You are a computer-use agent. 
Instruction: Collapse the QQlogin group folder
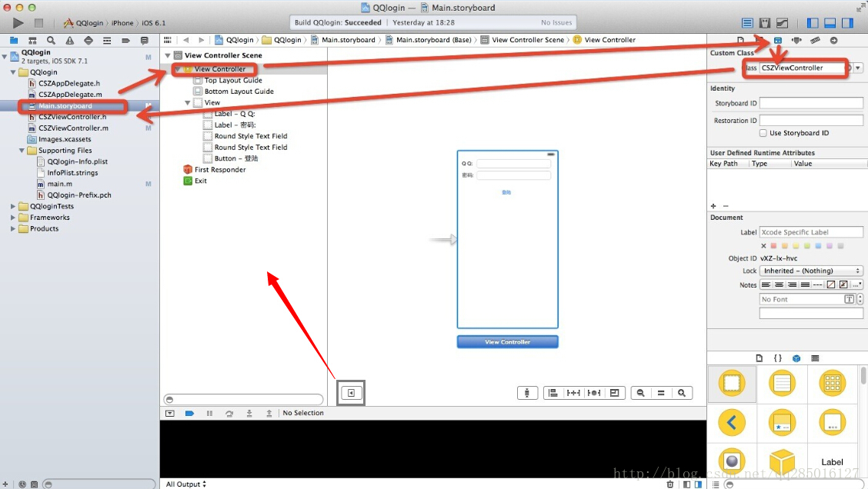(x=13, y=72)
